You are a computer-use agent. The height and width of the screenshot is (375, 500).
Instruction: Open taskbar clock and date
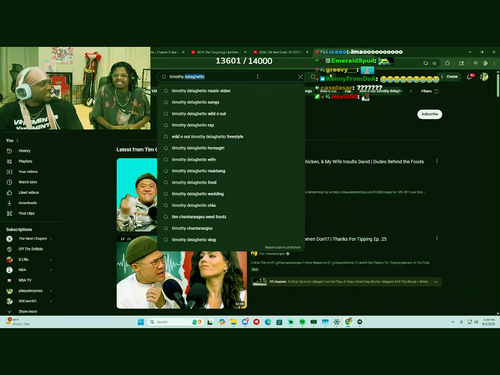pos(489,322)
